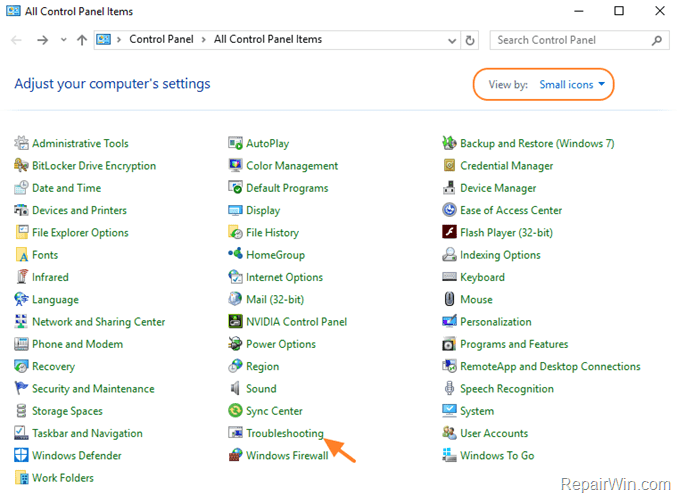Screen dimensions: 677x495
Task: Click the Control Panel breadcrumb
Action: coord(161,39)
